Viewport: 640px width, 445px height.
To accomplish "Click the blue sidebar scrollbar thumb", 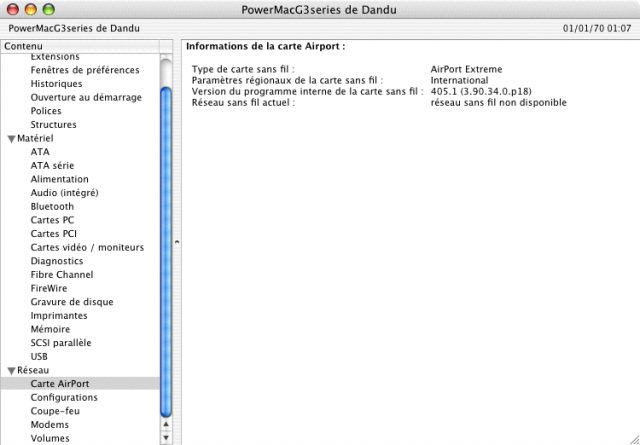I will [x=166, y=252].
